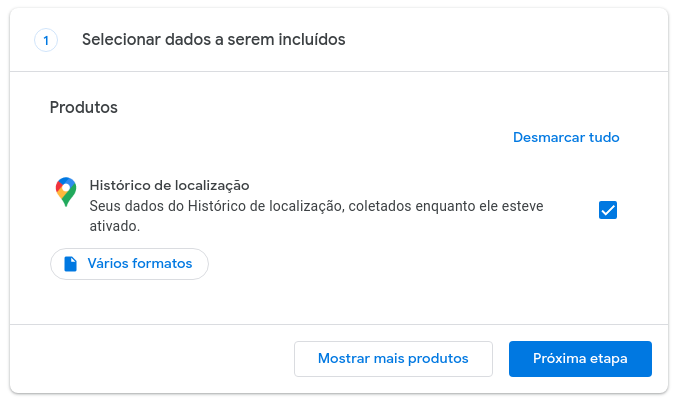678x400 pixels.
Task: Click the step number 1 circle
Action: (x=46, y=41)
